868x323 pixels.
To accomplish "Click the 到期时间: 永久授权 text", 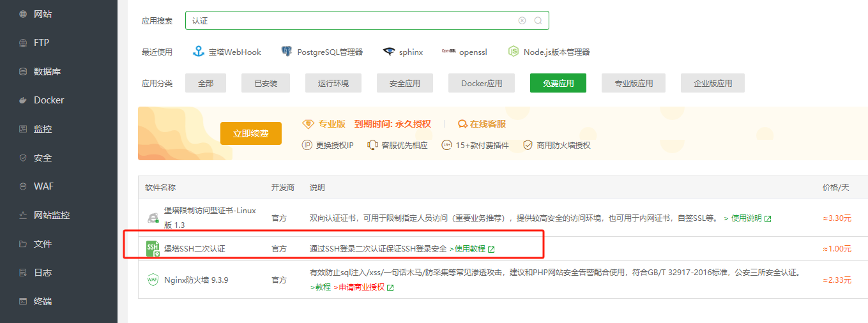I will pyautogui.click(x=393, y=124).
